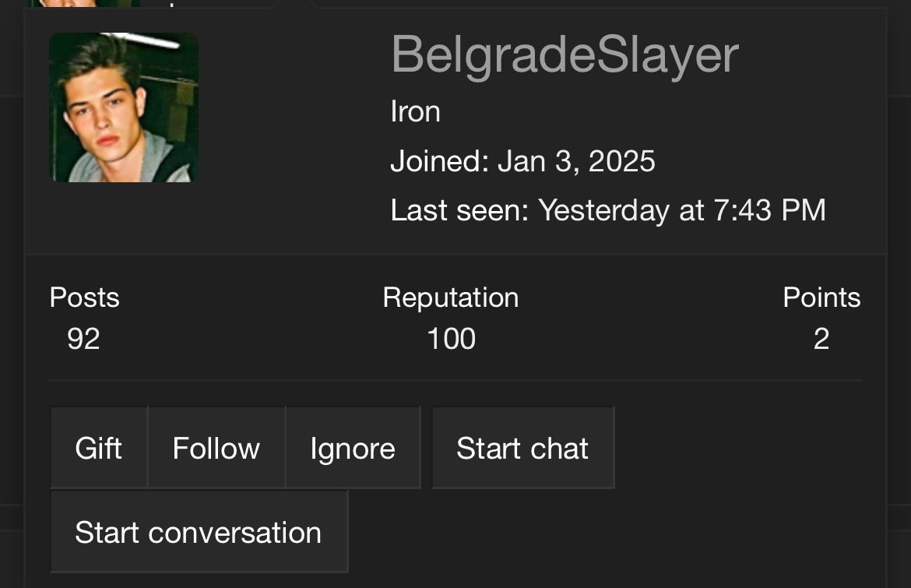The height and width of the screenshot is (588, 911).
Task: Open the 92 posts count
Action: pyautogui.click(x=83, y=339)
